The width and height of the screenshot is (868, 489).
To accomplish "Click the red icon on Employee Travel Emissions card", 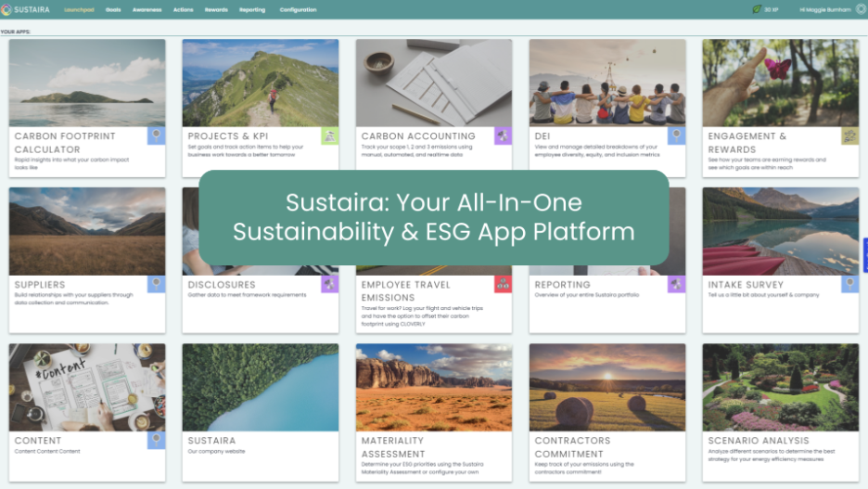I will tap(503, 284).
